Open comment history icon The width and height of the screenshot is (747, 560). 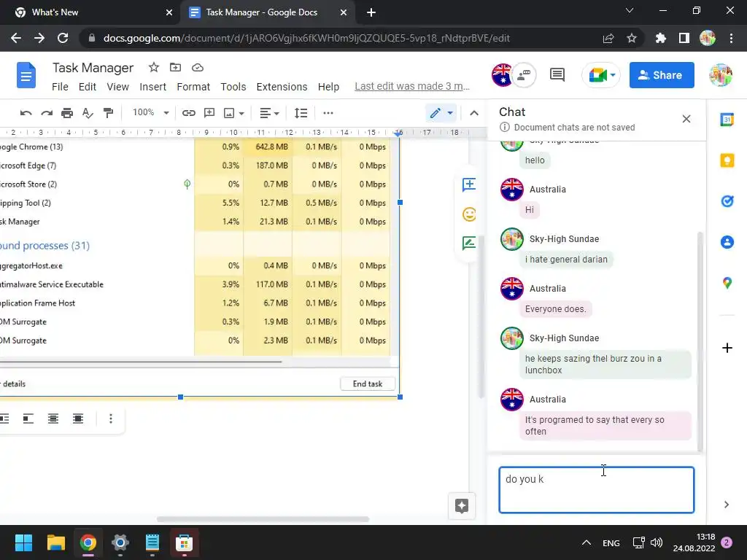(557, 75)
